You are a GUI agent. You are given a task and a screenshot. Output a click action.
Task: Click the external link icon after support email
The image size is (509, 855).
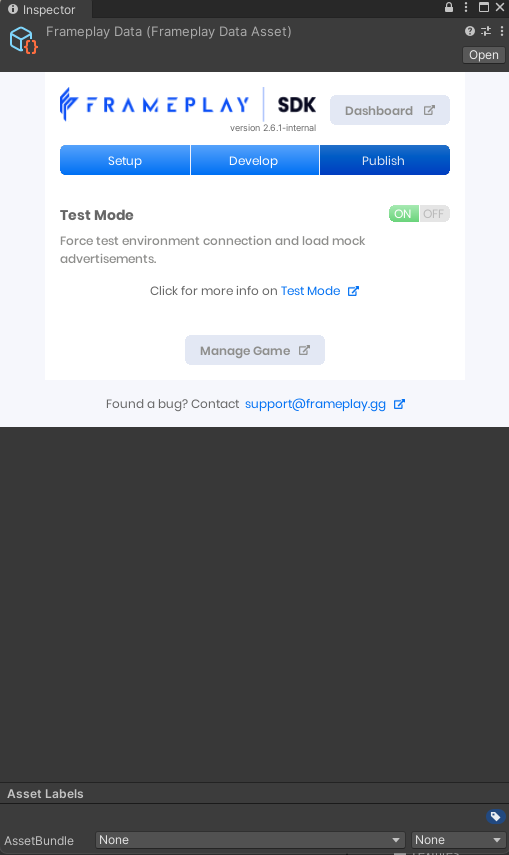[399, 404]
